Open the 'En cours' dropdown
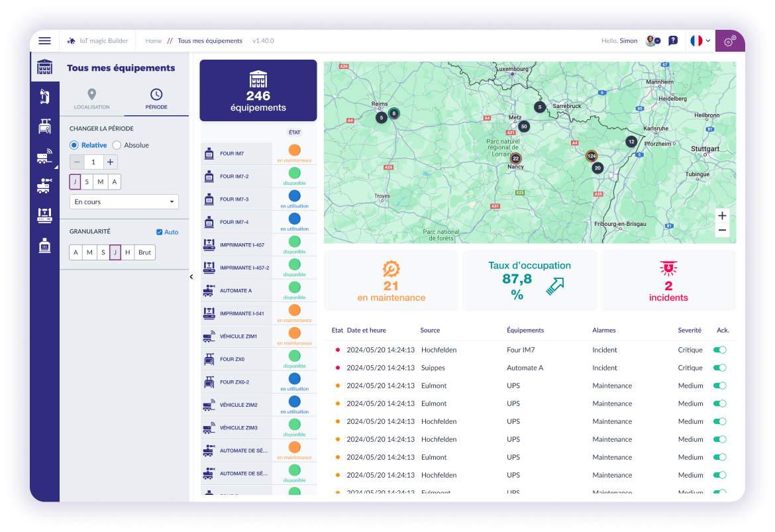 click(124, 201)
